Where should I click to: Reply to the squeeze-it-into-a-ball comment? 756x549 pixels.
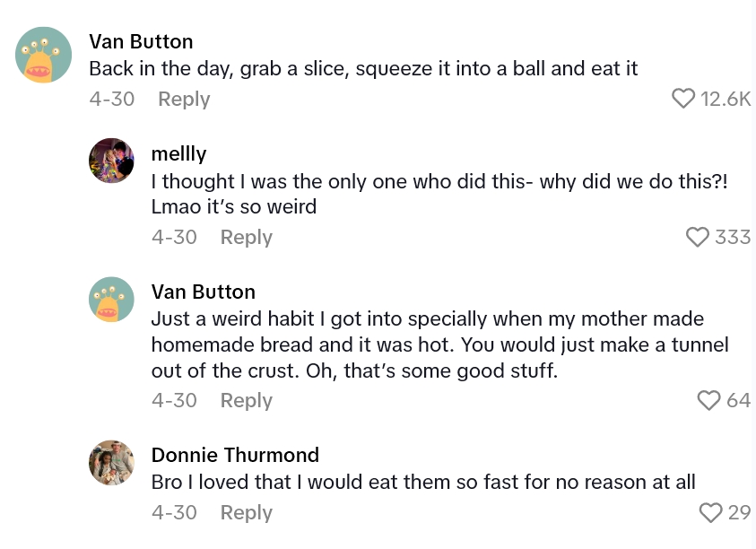(184, 99)
